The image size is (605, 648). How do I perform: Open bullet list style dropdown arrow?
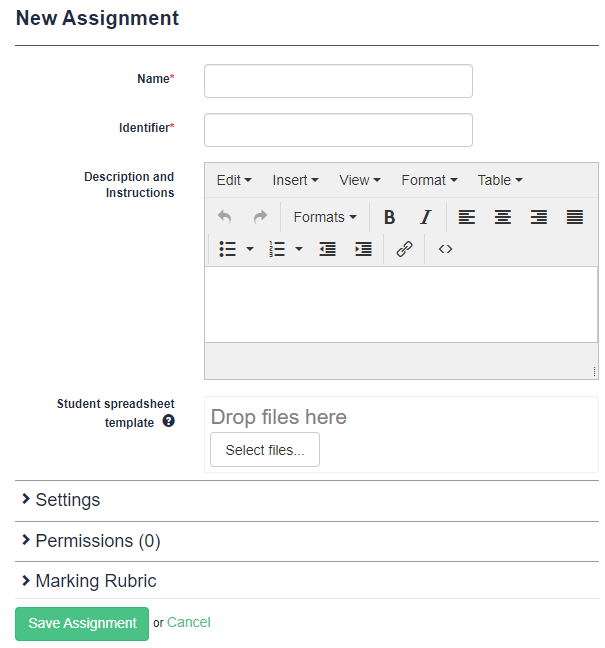click(250, 249)
